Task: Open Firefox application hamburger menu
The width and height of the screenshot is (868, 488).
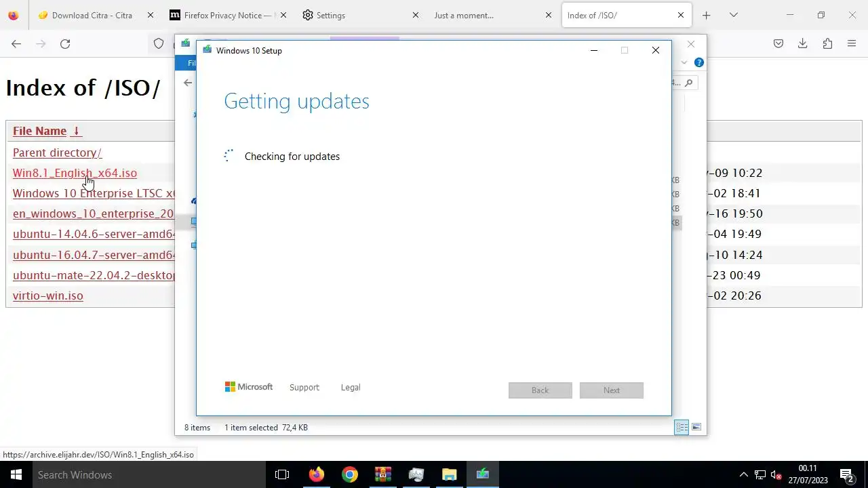Action: pos(852,43)
